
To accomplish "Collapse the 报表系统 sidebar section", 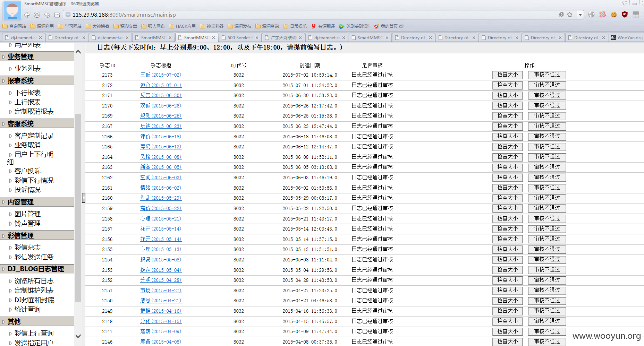I will click(x=37, y=81).
